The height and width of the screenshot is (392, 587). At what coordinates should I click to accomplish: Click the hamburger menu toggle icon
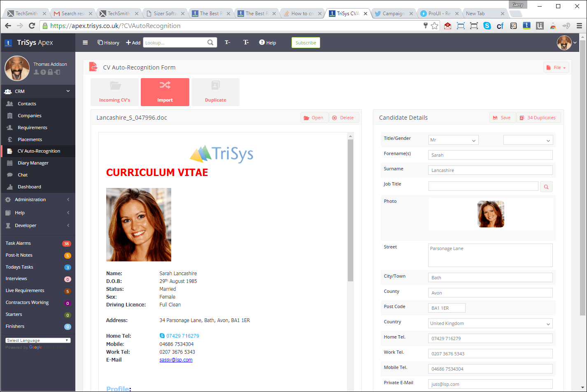click(85, 42)
